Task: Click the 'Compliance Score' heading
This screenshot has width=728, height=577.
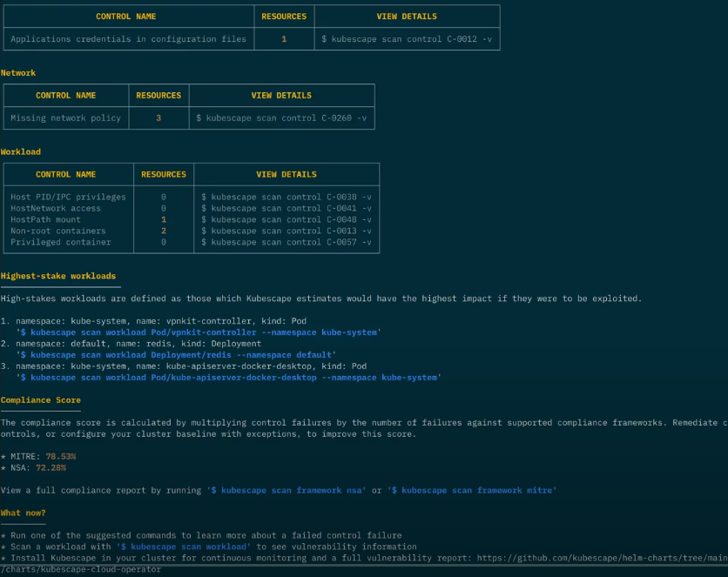Action: click(x=40, y=399)
